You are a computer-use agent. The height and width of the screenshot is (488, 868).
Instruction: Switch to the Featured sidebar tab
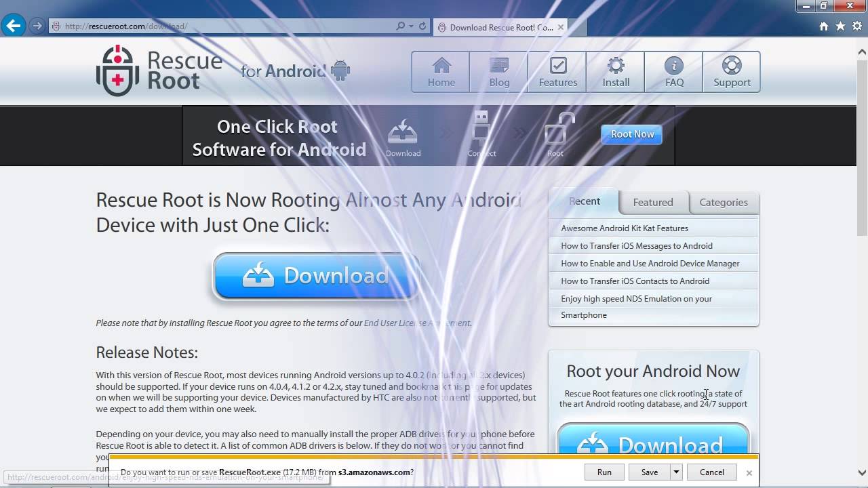(x=653, y=202)
